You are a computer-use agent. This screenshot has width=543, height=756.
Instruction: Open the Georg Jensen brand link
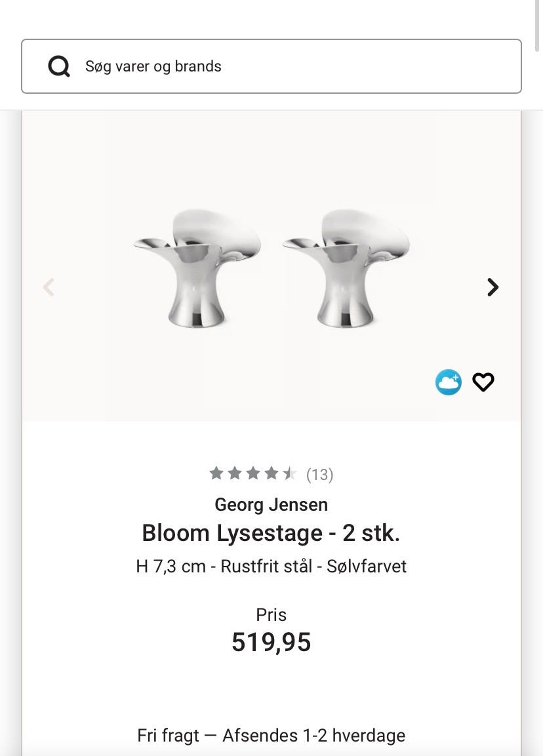click(271, 505)
